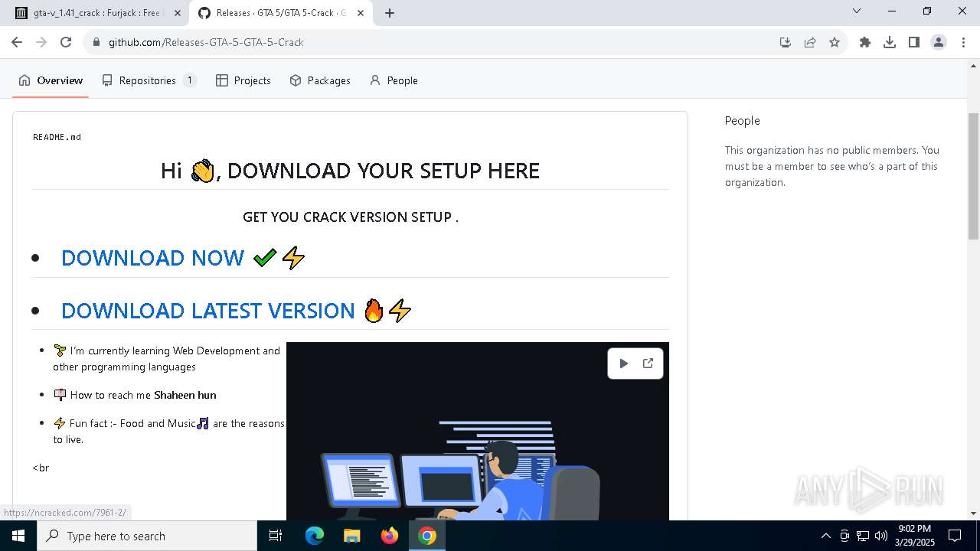Open the Packages tab

point(320,80)
